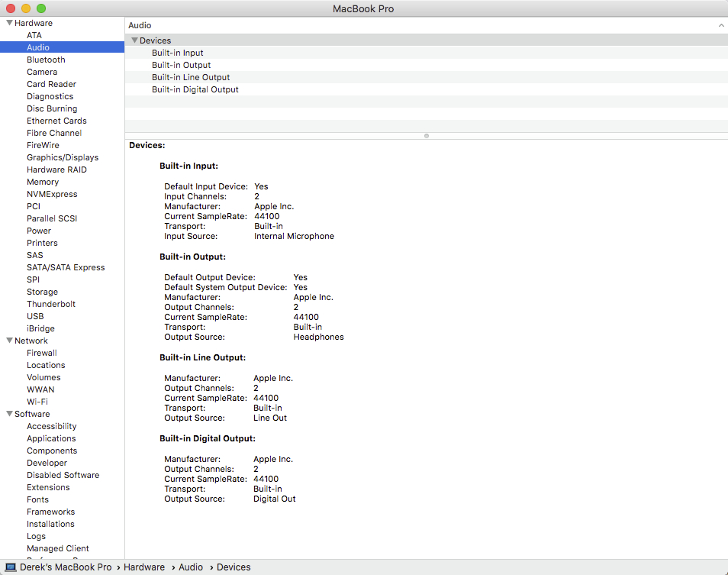The height and width of the screenshot is (575, 728).
Task: Select Accessibility under Software
Action: tap(52, 426)
